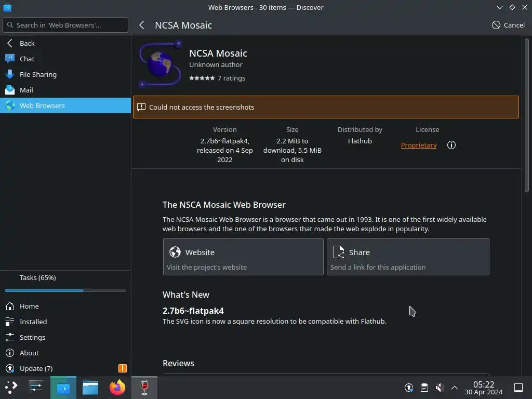The height and width of the screenshot is (399, 532).
Task: Select the Web Browsers category
Action: point(65,105)
